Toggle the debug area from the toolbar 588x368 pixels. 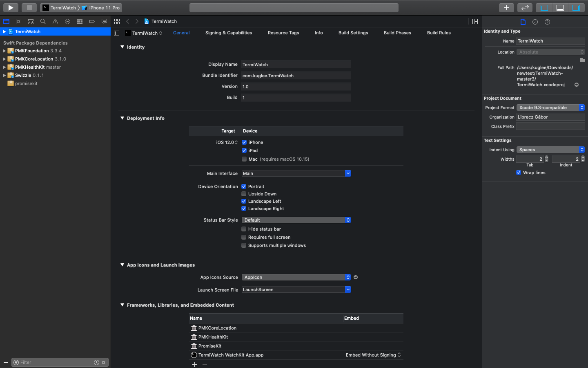pyautogui.click(x=560, y=7)
